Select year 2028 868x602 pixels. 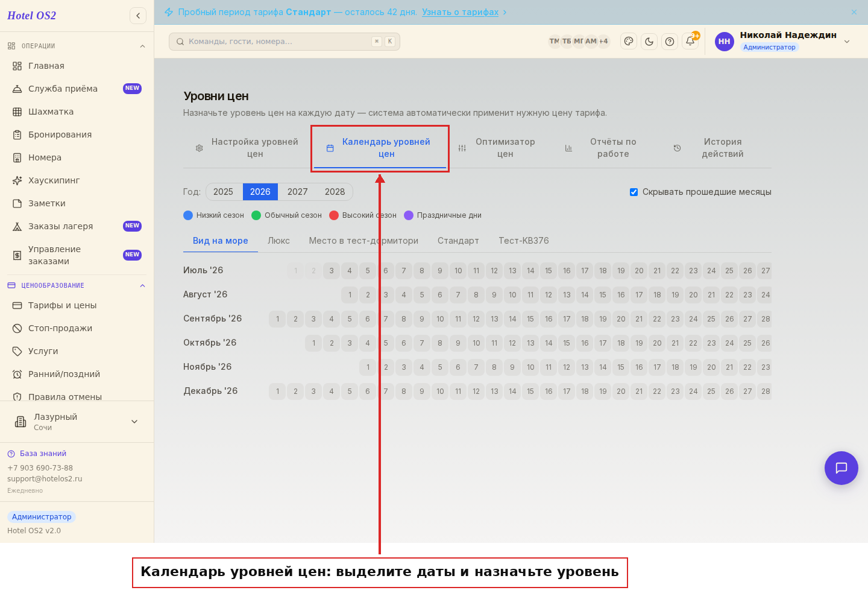coord(335,192)
